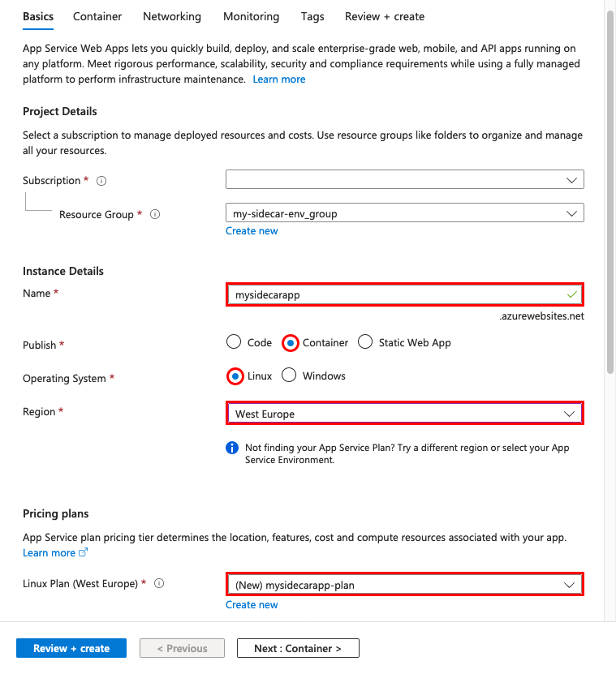Expand the Linux Plan dropdown
Screen dimensions: 616x674
[x=405, y=584]
